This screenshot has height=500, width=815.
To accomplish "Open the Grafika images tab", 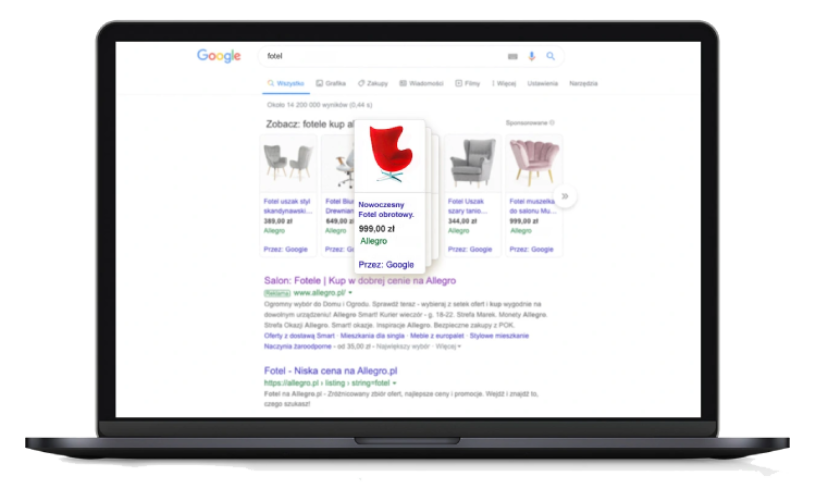I will coord(331,83).
